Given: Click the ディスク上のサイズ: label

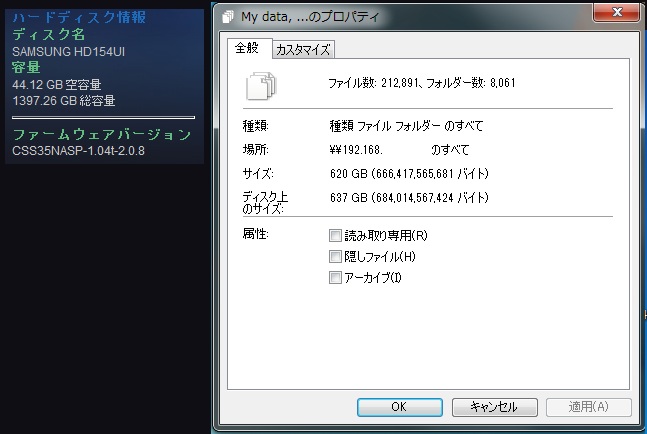Looking at the screenshot, I should pos(265,203).
